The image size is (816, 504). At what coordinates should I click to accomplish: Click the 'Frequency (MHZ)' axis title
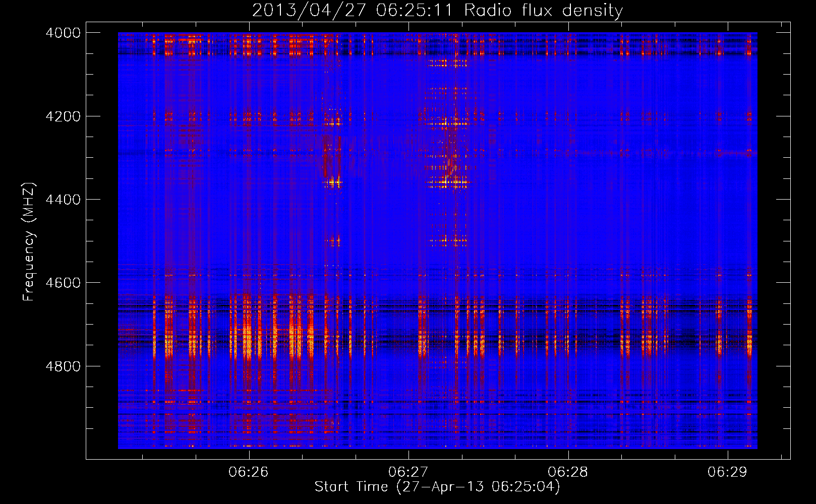click(x=29, y=242)
